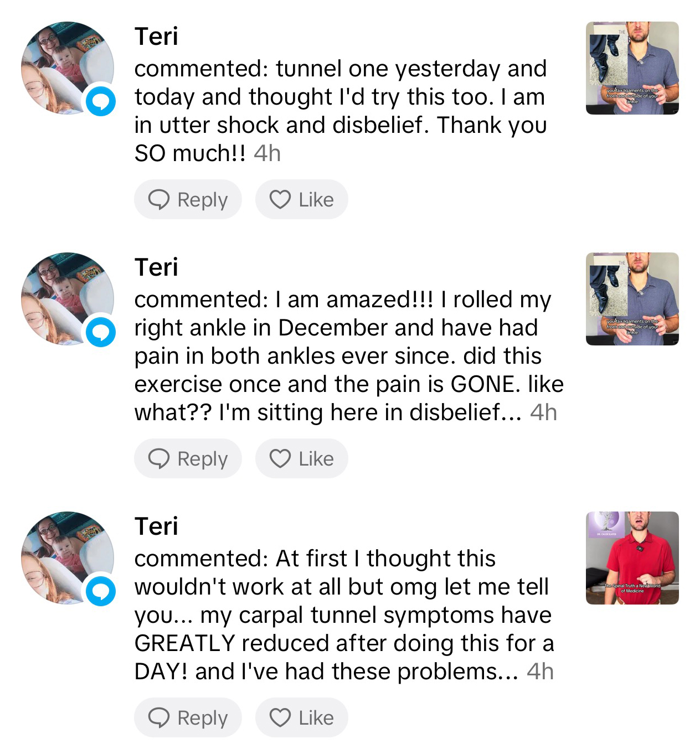Open the red-shirt Spinal Truth video thumbnail

tap(632, 558)
